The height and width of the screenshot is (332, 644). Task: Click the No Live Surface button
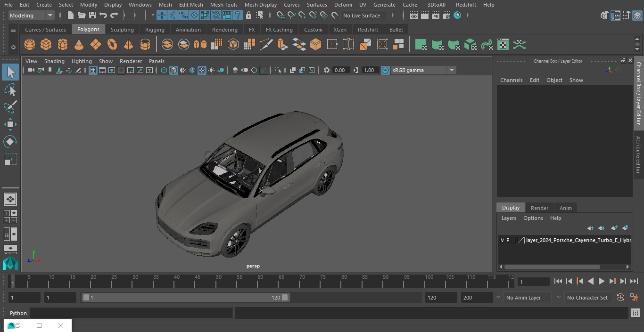click(363, 16)
